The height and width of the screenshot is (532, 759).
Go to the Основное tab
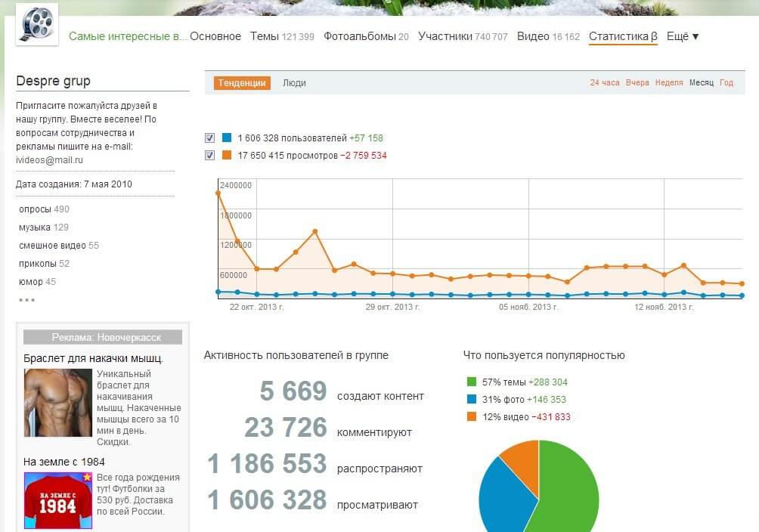[215, 36]
